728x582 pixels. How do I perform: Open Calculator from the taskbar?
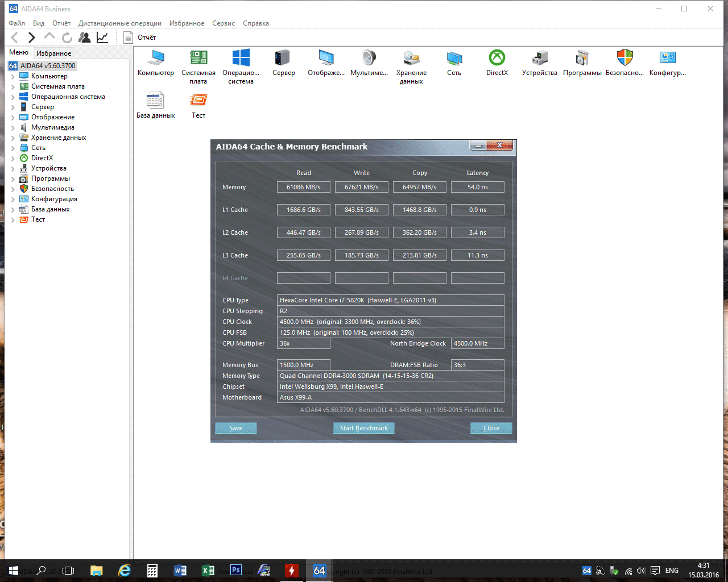152,571
